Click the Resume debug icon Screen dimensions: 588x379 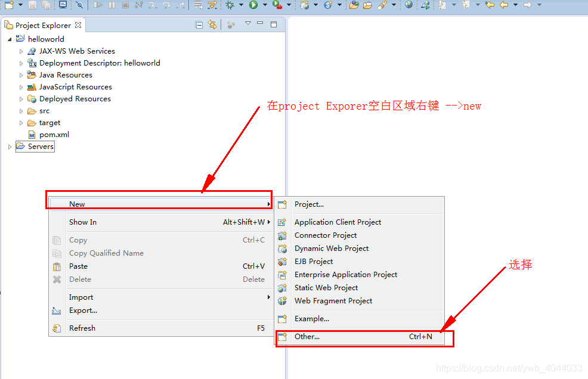[x=98, y=5]
